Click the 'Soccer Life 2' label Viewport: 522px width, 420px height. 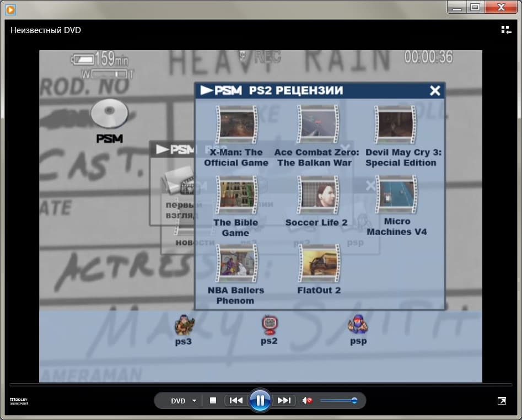pyautogui.click(x=316, y=222)
